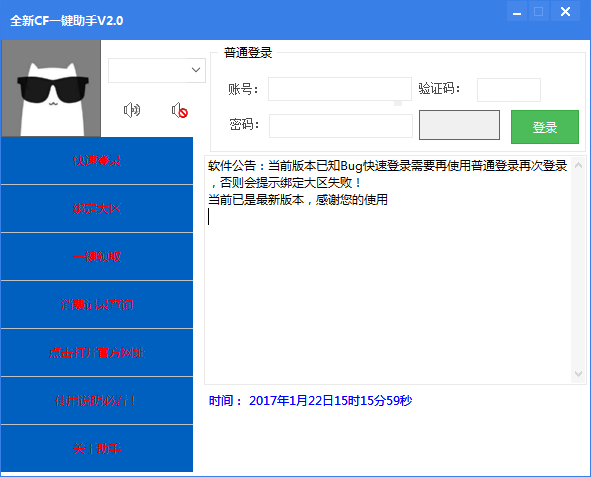Click the sound-on speaker icon
Screen dimensions: 591x477
tap(132, 110)
